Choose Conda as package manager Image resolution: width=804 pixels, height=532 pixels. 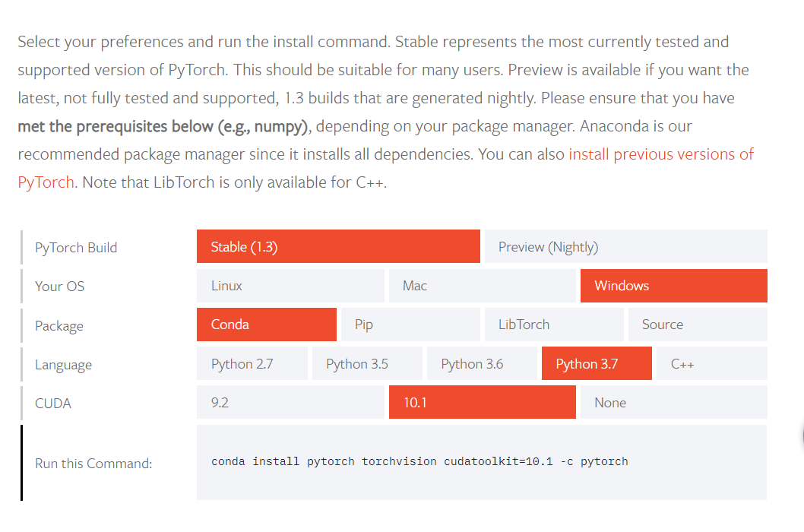266,325
